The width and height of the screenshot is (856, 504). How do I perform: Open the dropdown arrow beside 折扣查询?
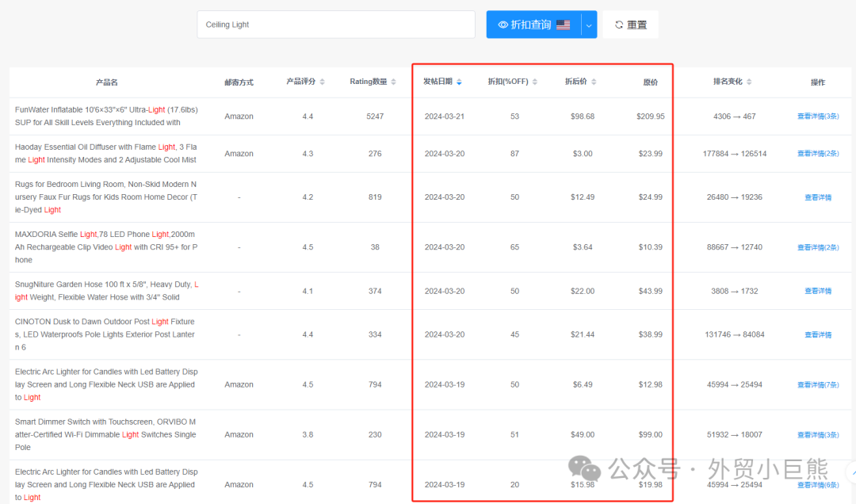click(589, 25)
